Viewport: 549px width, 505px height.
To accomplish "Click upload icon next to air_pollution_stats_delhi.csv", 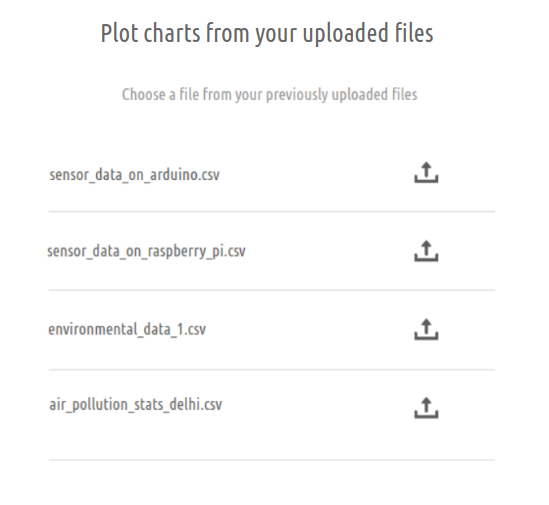I will coord(426,408).
